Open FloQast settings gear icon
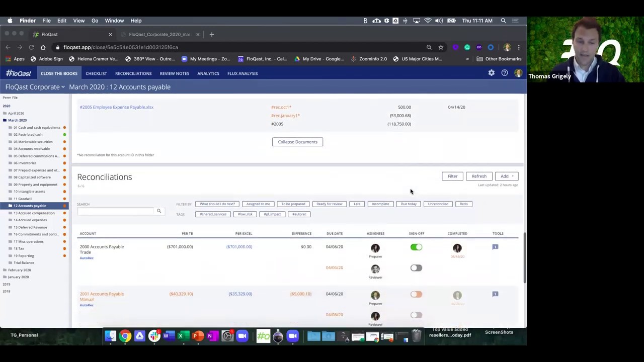 491,73
